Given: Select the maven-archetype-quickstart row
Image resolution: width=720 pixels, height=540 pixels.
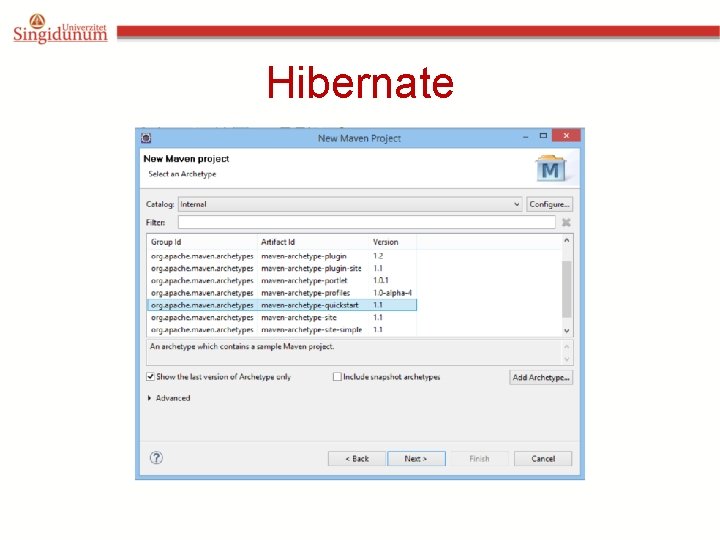Looking at the screenshot, I should click(282, 305).
